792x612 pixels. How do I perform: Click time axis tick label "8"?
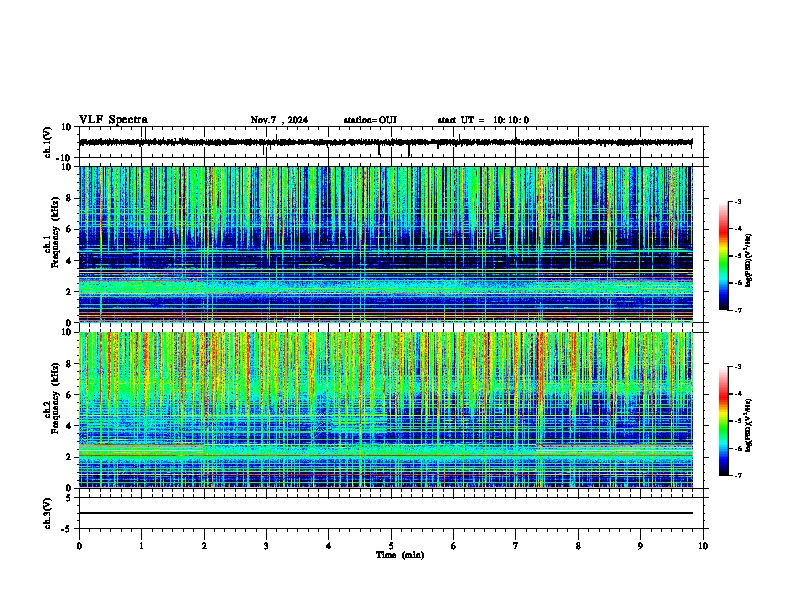point(578,546)
